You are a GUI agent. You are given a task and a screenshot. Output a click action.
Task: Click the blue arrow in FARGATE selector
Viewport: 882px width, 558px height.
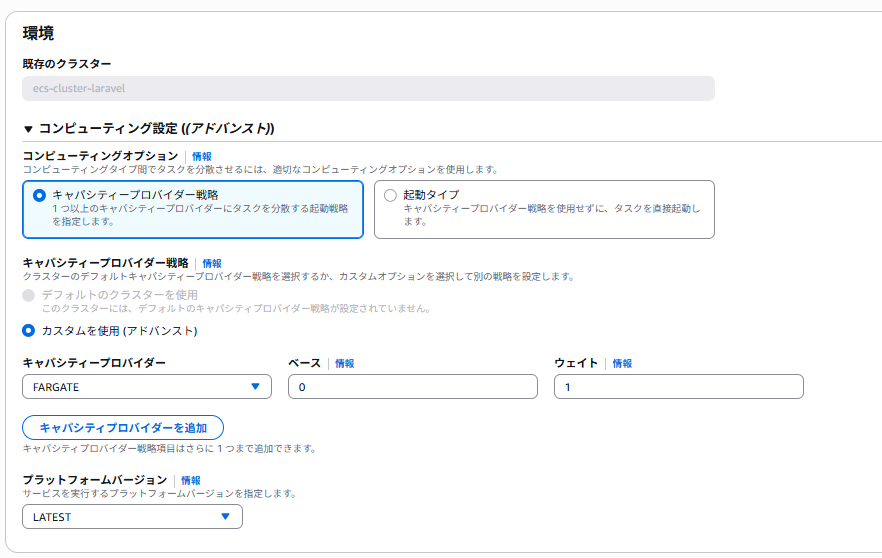click(255, 386)
